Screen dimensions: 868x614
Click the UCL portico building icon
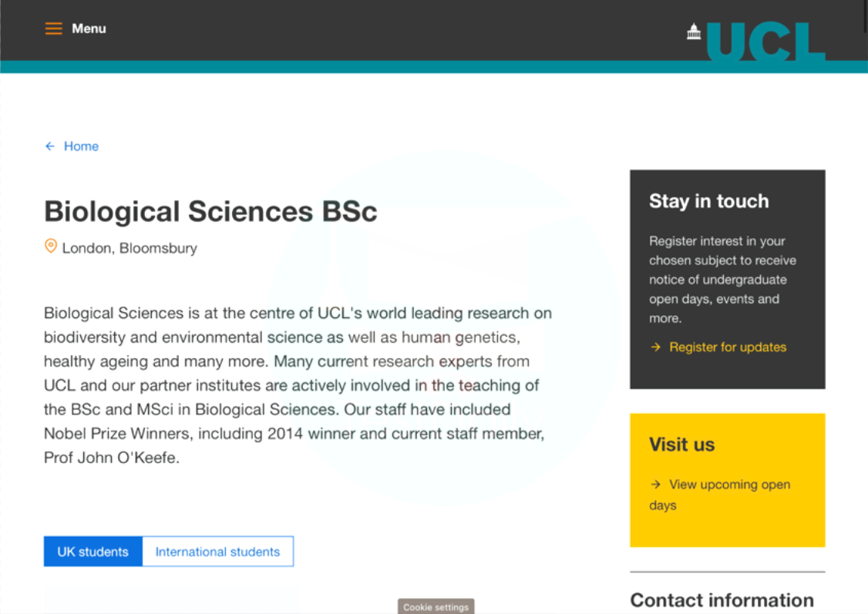click(694, 31)
